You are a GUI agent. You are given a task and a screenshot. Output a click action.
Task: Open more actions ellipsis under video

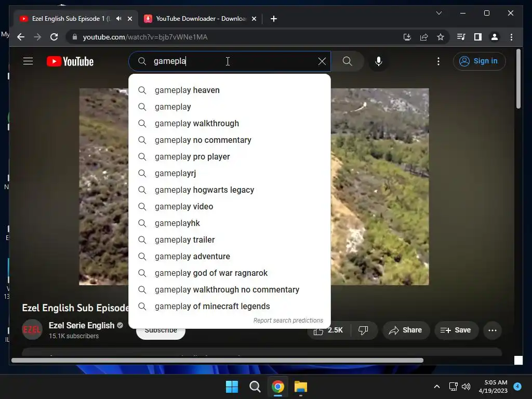coord(493,330)
